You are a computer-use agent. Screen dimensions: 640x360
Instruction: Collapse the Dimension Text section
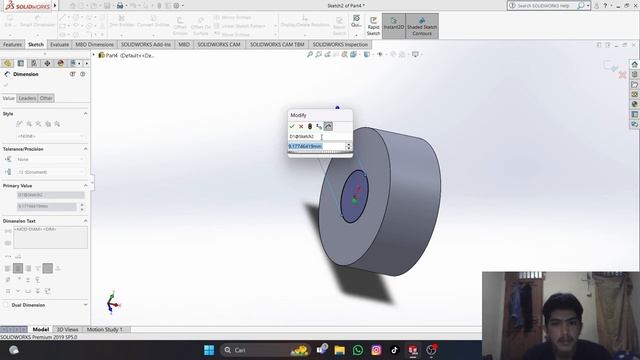(x=85, y=221)
